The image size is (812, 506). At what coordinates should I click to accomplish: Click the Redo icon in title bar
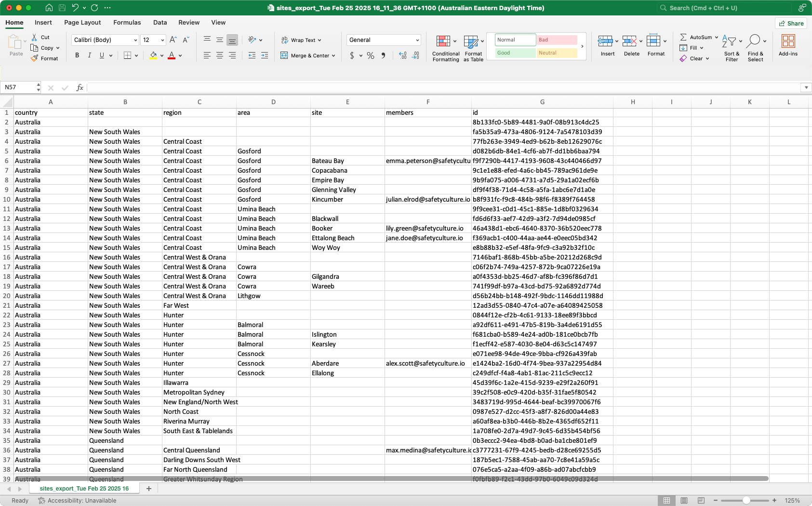[94, 8]
